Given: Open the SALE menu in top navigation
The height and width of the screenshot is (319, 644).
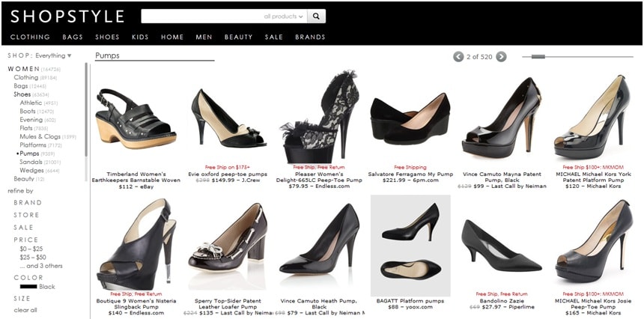Looking at the screenshot, I should [x=273, y=37].
